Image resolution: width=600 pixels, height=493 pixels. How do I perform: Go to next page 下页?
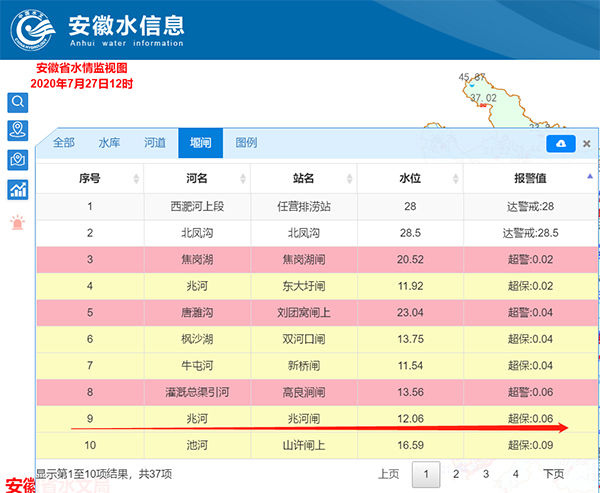[x=553, y=474]
